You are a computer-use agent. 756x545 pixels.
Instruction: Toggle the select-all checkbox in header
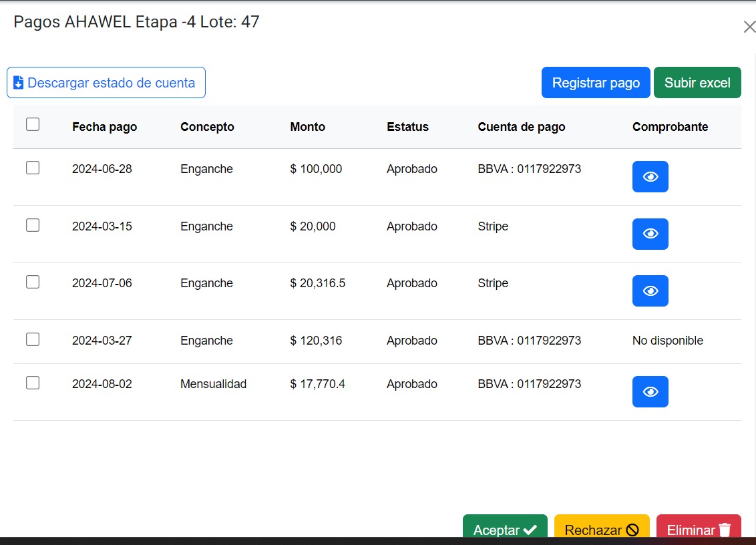point(33,124)
